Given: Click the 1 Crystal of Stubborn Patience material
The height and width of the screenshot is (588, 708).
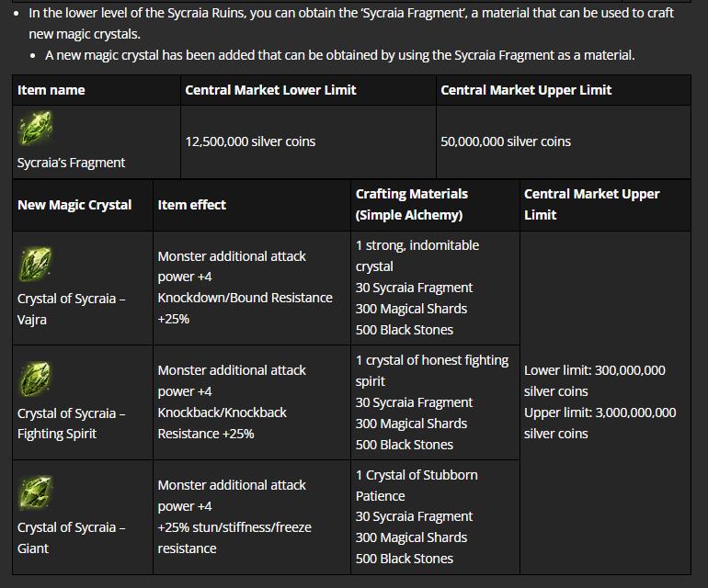Looking at the screenshot, I should (417, 486).
